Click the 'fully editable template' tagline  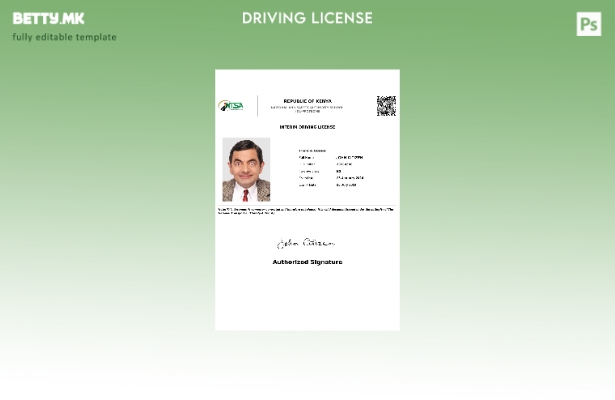[64, 37]
